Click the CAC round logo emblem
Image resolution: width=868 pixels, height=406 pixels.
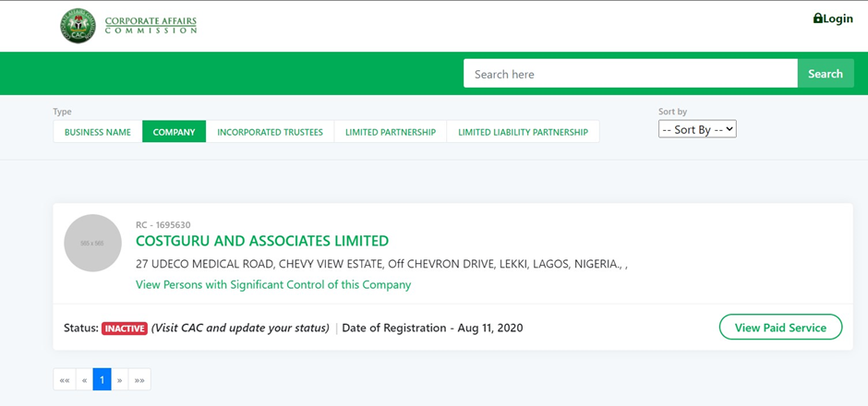78,26
